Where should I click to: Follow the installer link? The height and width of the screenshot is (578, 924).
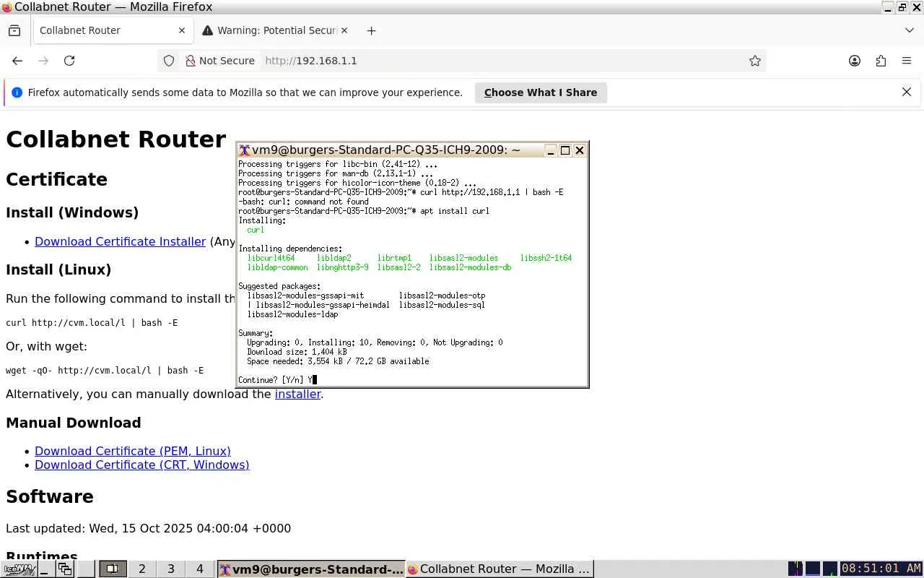(x=297, y=394)
